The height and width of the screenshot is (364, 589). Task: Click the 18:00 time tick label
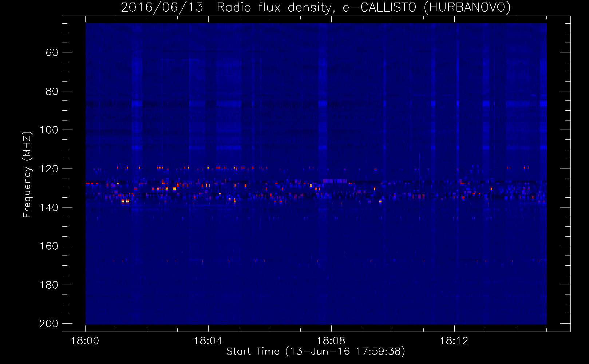(x=85, y=341)
